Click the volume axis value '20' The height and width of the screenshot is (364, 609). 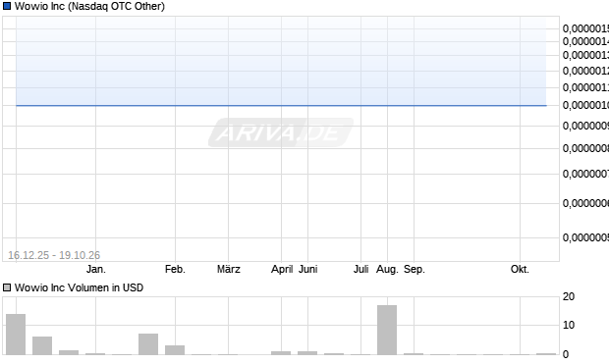[x=569, y=297]
